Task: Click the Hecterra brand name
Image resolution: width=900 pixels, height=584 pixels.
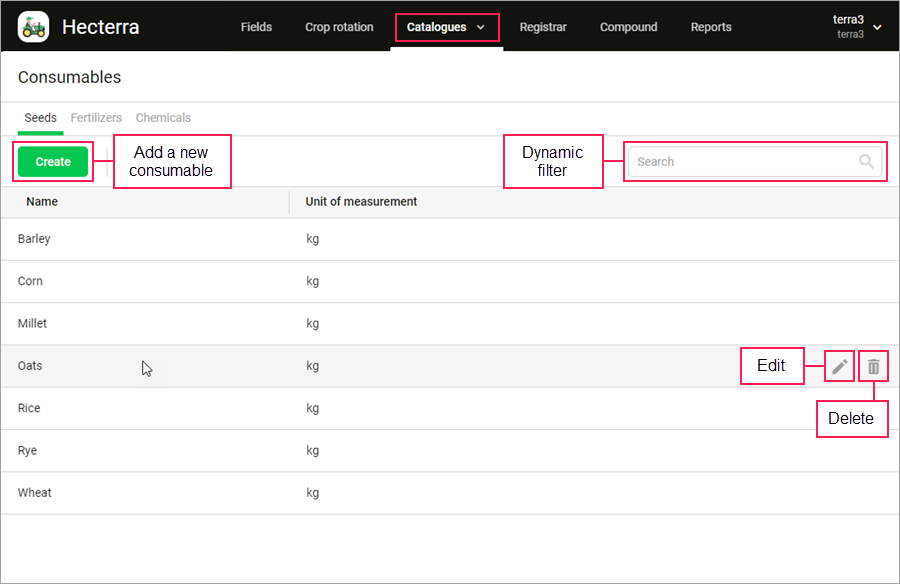Action: coord(100,27)
